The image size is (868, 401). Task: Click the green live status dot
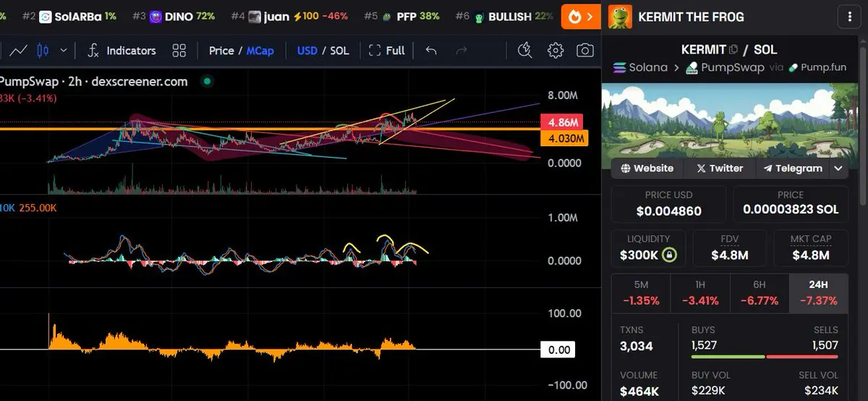208,82
